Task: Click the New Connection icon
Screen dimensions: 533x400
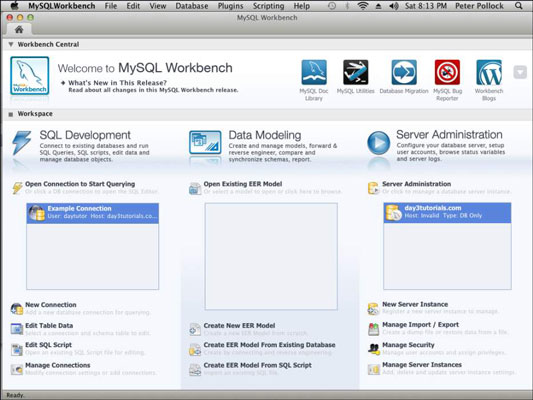Action: coord(17,309)
